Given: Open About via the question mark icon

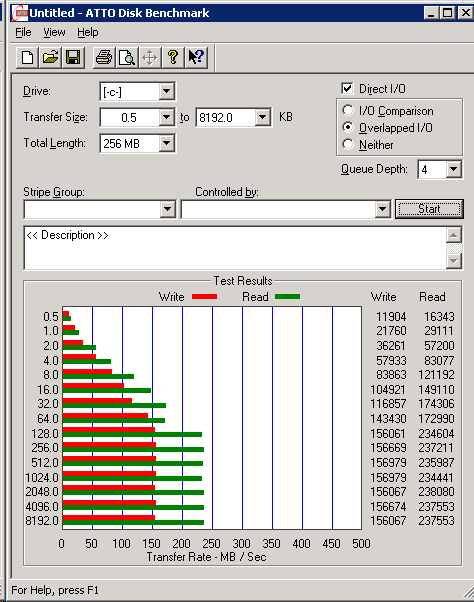Looking at the screenshot, I should pyautogui.click(x=173, y=58).
